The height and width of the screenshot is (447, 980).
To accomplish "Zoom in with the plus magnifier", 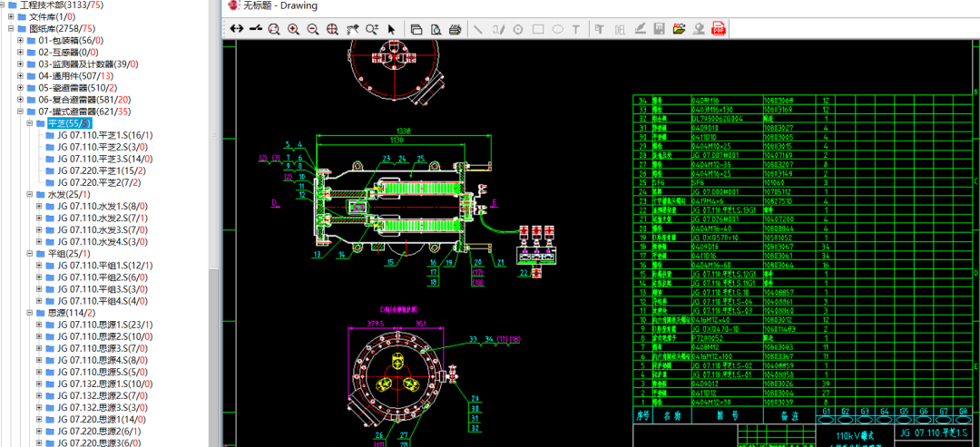I will tap(293, 29).
